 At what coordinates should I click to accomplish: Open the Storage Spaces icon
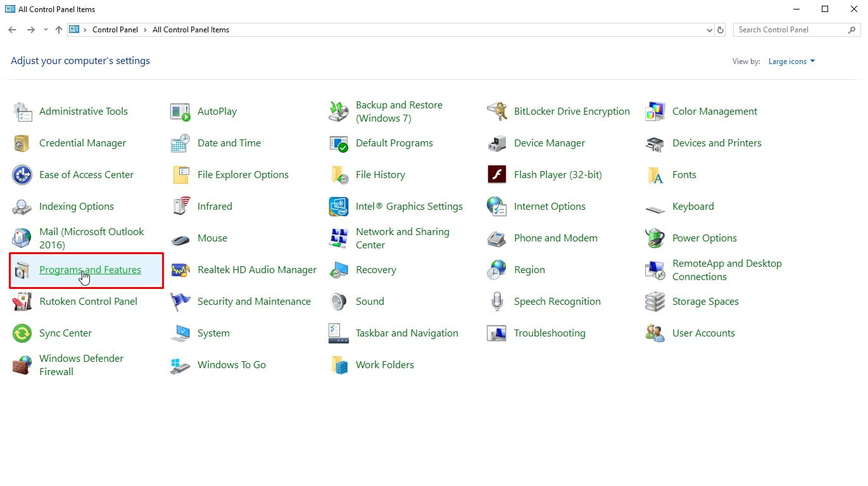coord(655,302)
